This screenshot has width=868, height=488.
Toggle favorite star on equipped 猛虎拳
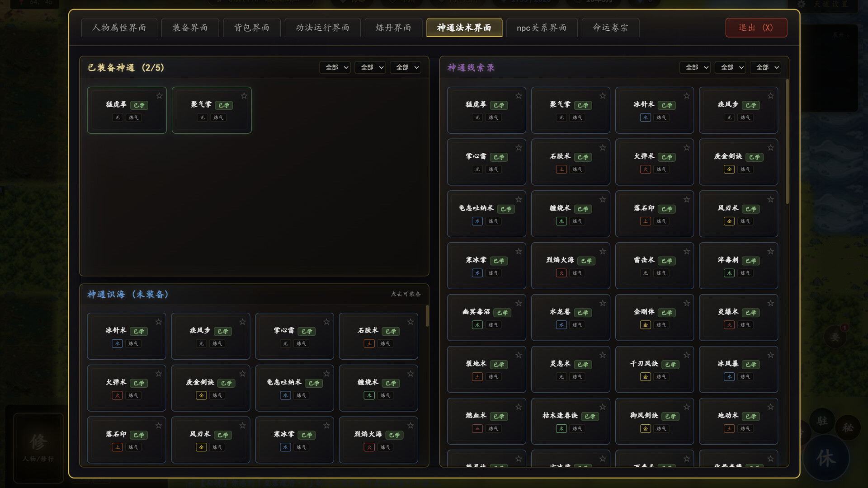(159, 96)
